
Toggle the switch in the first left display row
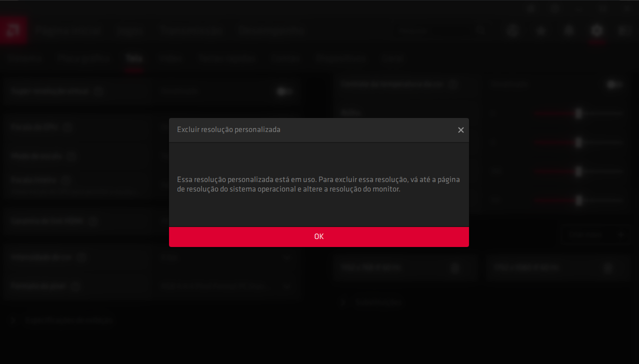tap(284, 91)
